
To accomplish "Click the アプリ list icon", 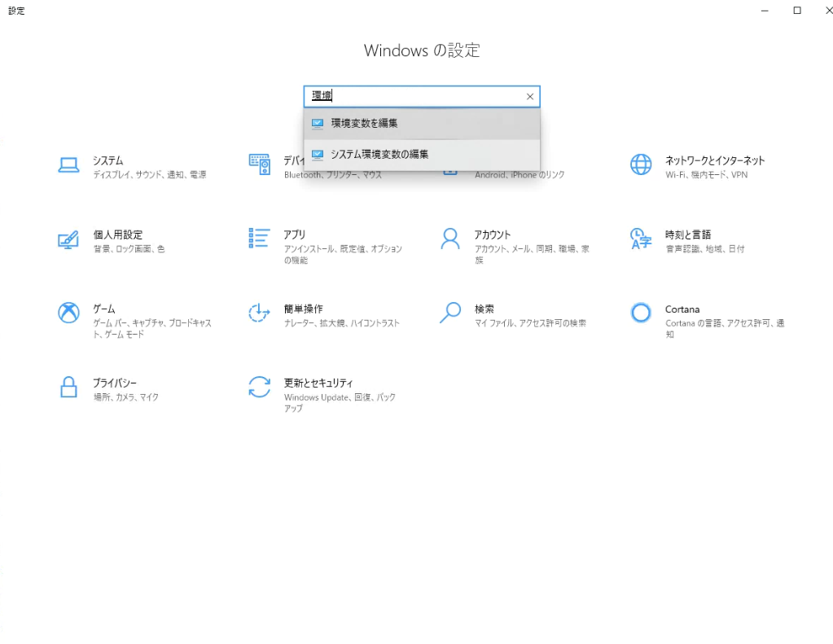I will pos(259,238).
